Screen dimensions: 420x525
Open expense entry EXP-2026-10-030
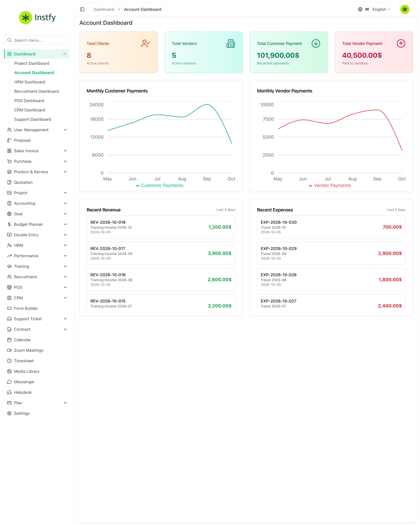(331, 227)
